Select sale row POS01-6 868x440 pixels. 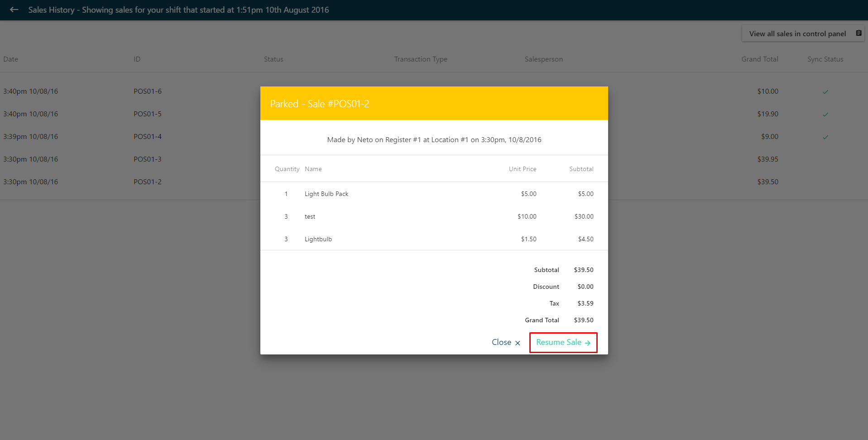[x=434, y=91]
